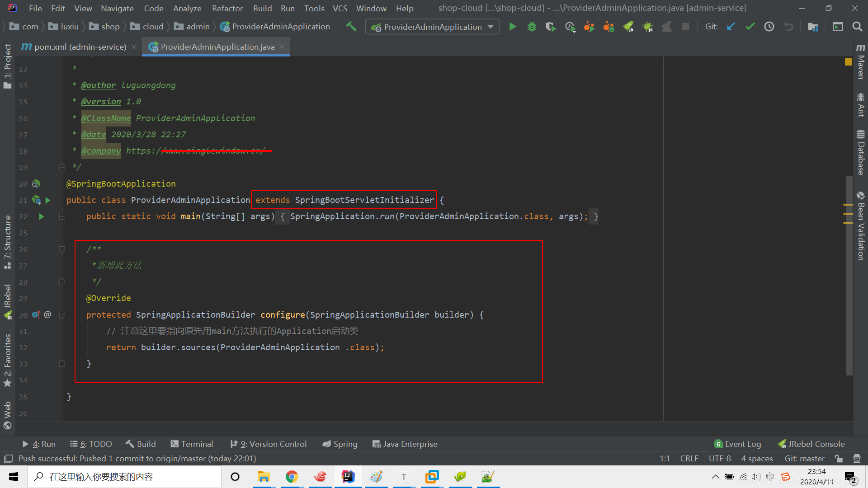
Task: Click the editor vertical scrollbar thumb
Action: [849, 276]
